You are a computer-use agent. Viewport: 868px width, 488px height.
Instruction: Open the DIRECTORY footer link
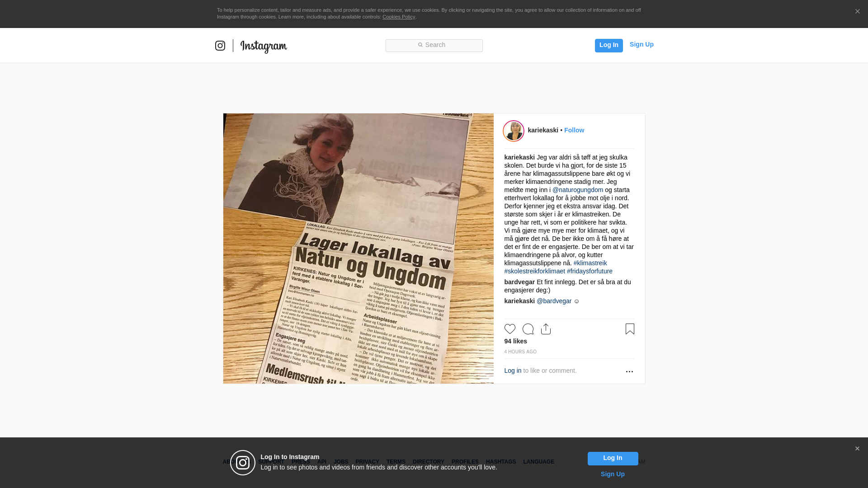click(429, 462)
